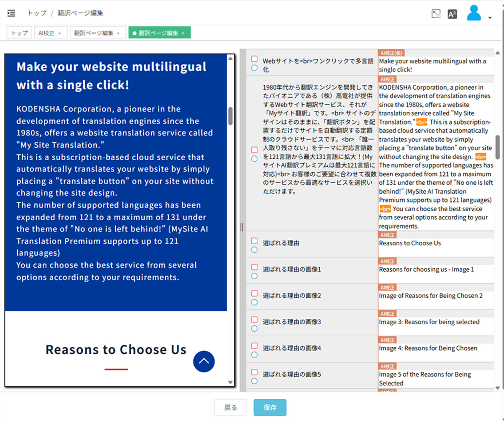Click the fullscreen expand icon in header
Image resolution: width=504 pixels, height=422 pixels.
click(436, 14)
